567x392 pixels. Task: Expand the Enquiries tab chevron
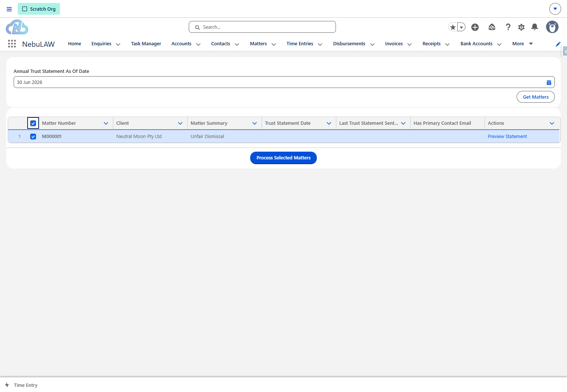[118, 44]
